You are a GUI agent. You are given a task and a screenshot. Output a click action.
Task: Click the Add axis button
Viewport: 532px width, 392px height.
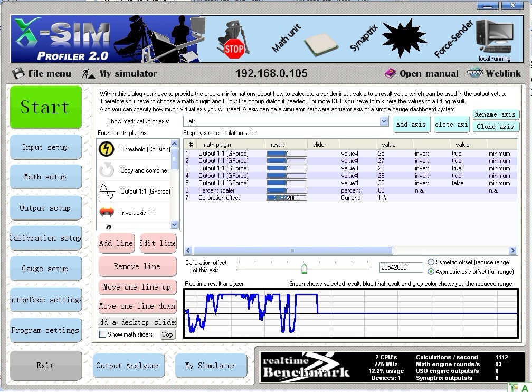[x=411, y=125]
